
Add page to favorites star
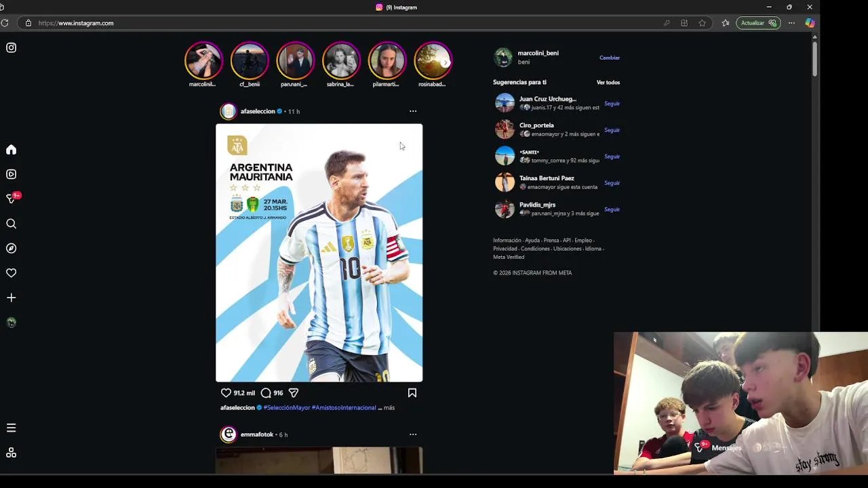click(702, 23)
